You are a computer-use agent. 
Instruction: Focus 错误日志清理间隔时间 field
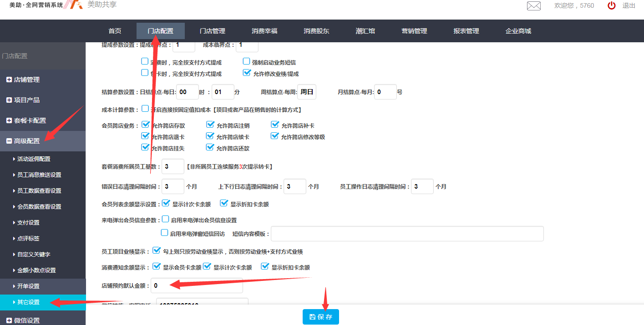[x=173, y=186]
